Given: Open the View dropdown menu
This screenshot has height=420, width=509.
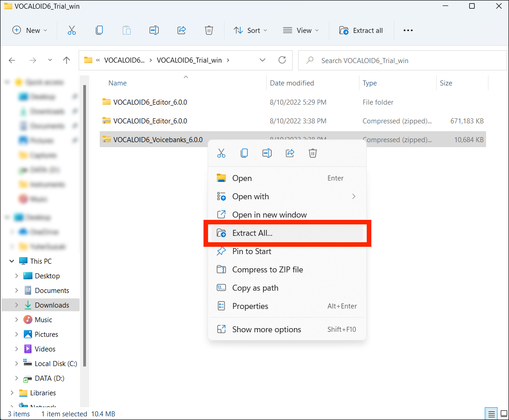Looking at the screenshot, I should 301,30.
